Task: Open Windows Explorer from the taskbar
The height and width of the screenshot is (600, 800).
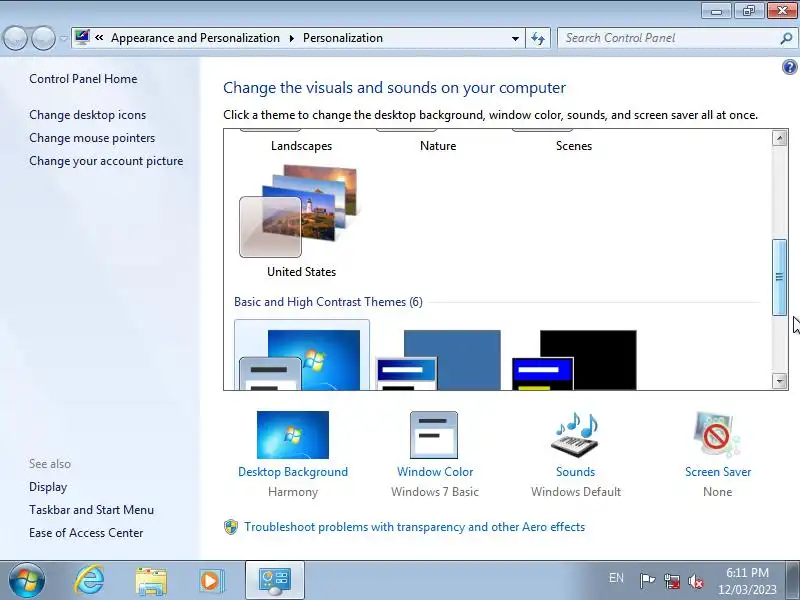Action: point(151,581)
